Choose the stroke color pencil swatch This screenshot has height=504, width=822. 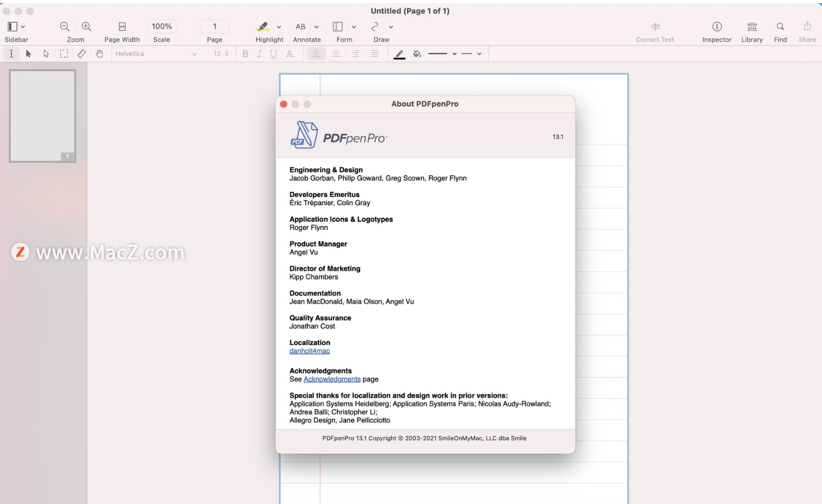coord(400,54)
